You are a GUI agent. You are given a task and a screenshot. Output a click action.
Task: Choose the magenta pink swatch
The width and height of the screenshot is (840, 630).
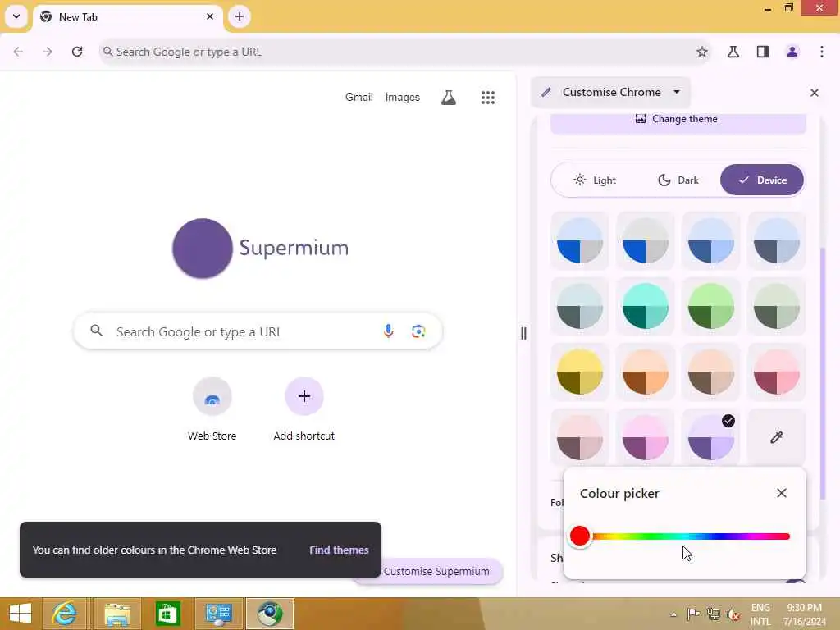click(645, 437)
